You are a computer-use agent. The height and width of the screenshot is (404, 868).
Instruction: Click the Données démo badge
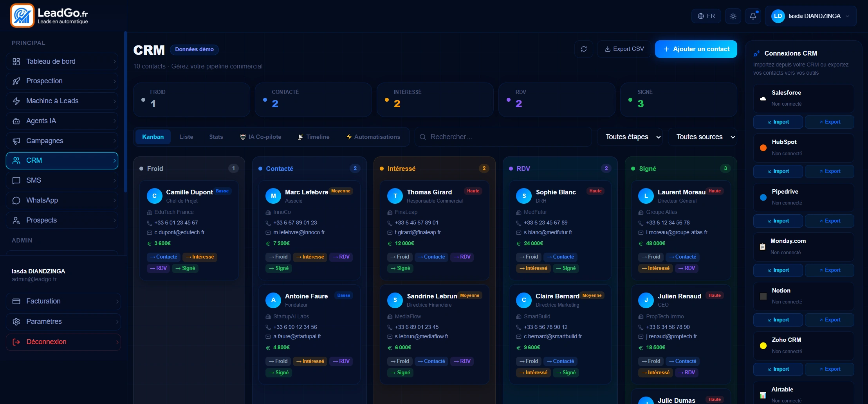(x=194, y=49)
